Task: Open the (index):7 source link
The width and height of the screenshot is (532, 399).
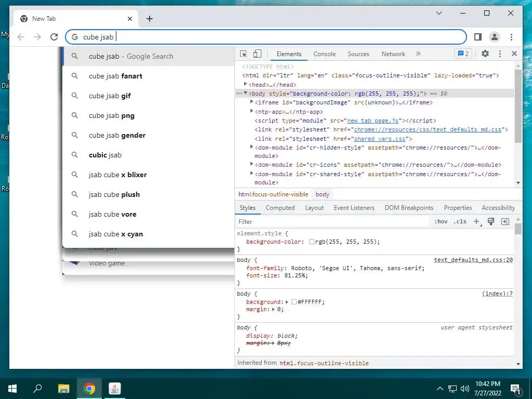Action: pyautogui.click(x=497, y=294)
